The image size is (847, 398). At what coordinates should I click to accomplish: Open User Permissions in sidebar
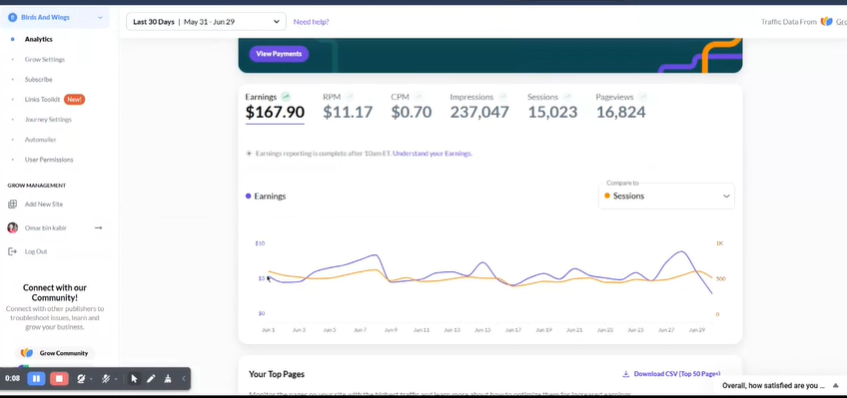(x=49, y=159)
